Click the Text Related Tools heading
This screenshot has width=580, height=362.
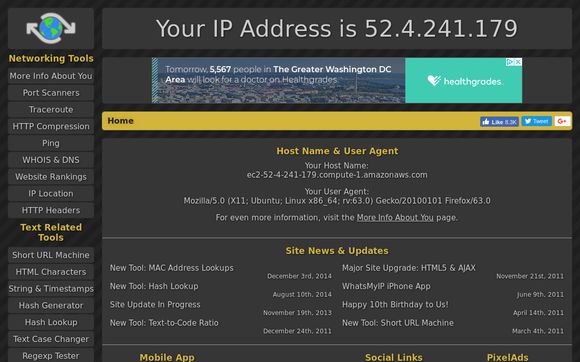pyautogui.click(x=51, y=232)
